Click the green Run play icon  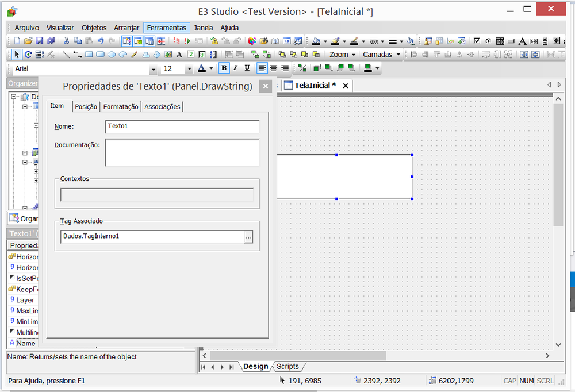click(188, 41)
